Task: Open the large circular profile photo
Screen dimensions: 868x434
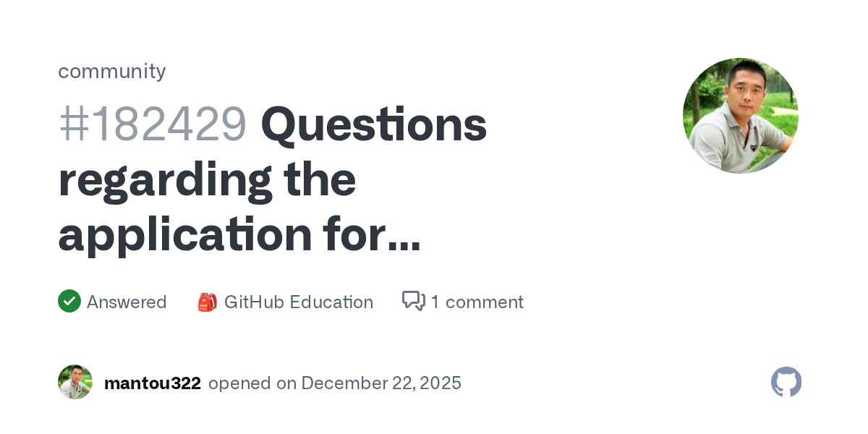Action: [741, 116]
